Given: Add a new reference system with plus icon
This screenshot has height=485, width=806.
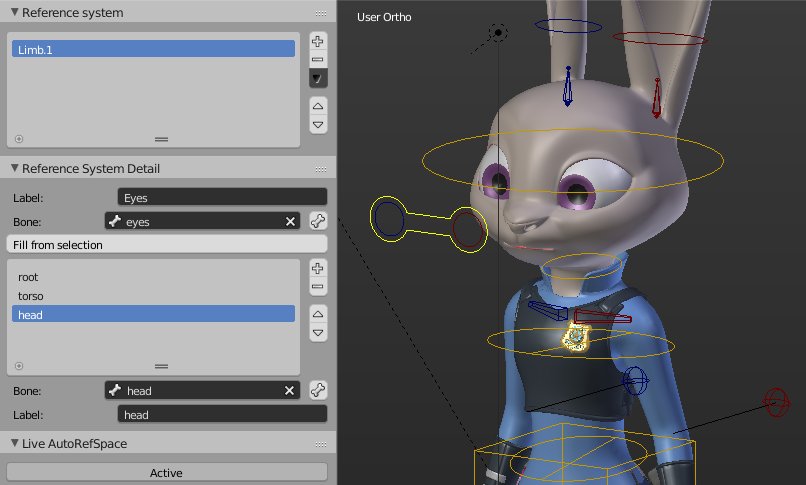Looking at the screenshot, I should [318, 41].
